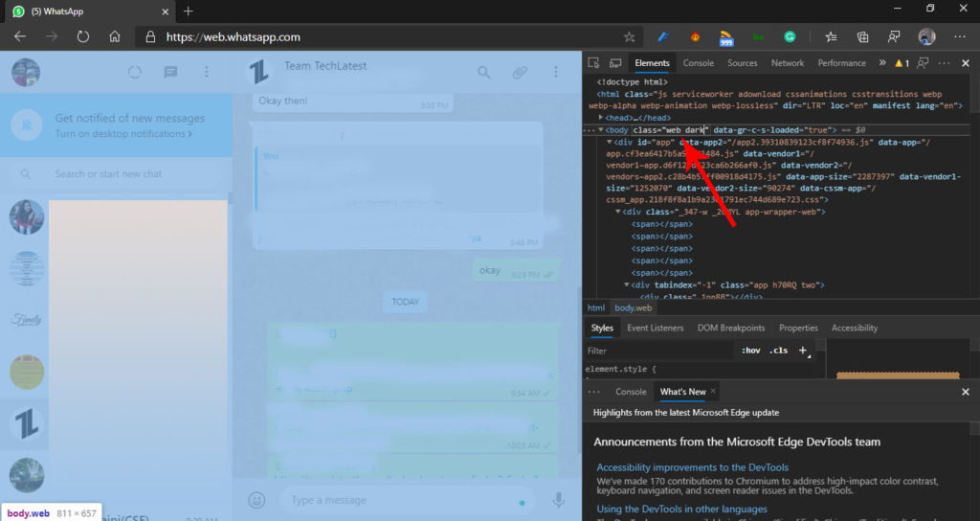Open Team TechLatest chat options menu

[556, 73]
